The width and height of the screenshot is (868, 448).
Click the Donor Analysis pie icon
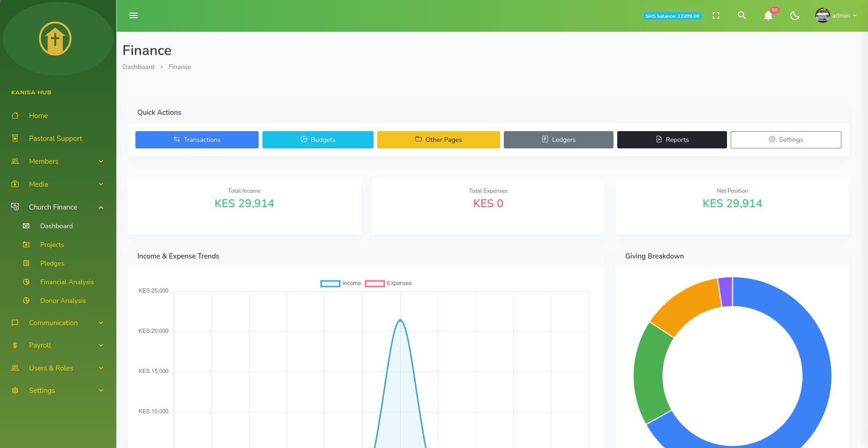point(26,301)
